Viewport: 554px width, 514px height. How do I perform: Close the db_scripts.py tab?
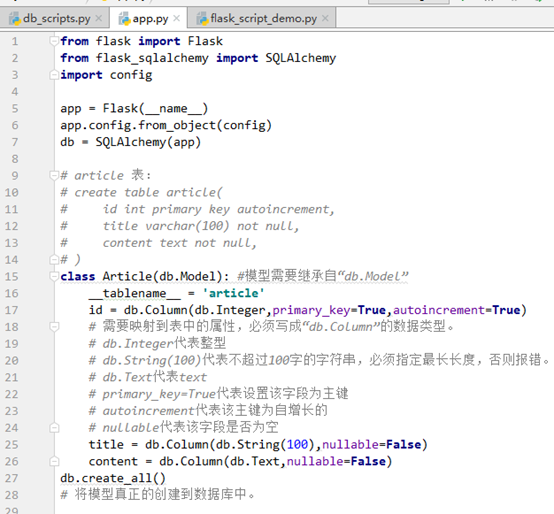tap(99, 18)
